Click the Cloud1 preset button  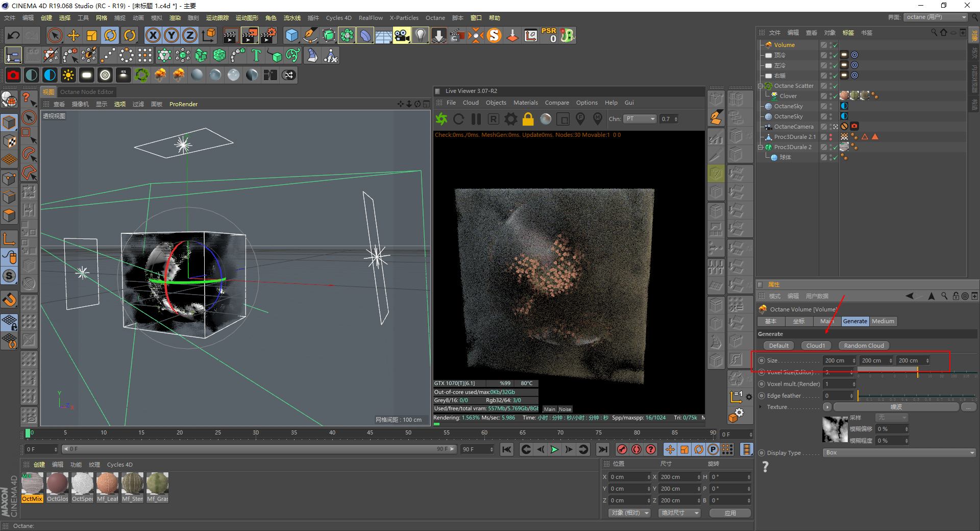tap(815, 346)
